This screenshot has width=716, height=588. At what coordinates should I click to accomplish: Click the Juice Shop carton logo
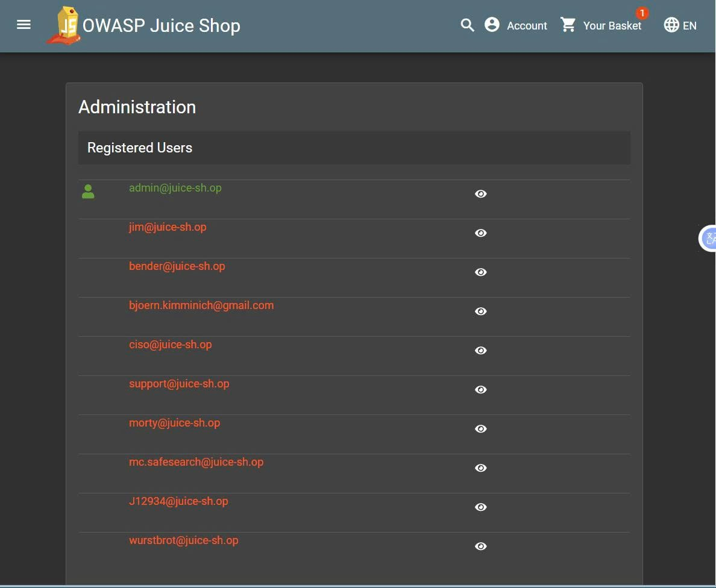[66, 26]
